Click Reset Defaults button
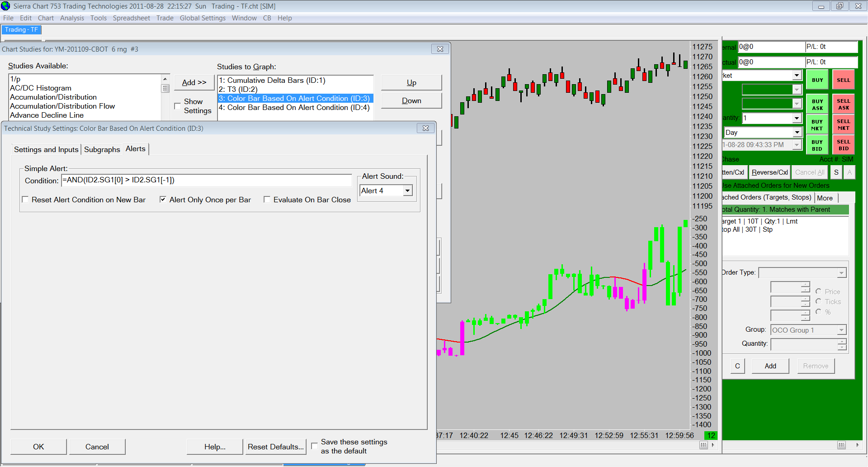This screenshot has width=868, height=467. pyautogui.click(x=276, y=447)
